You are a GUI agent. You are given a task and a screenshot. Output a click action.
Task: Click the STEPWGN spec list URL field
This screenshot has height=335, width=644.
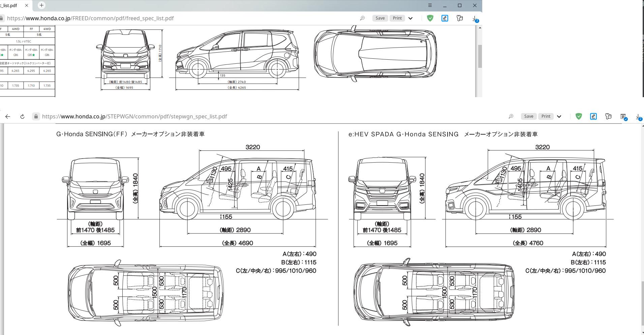[x=135, y=116]
